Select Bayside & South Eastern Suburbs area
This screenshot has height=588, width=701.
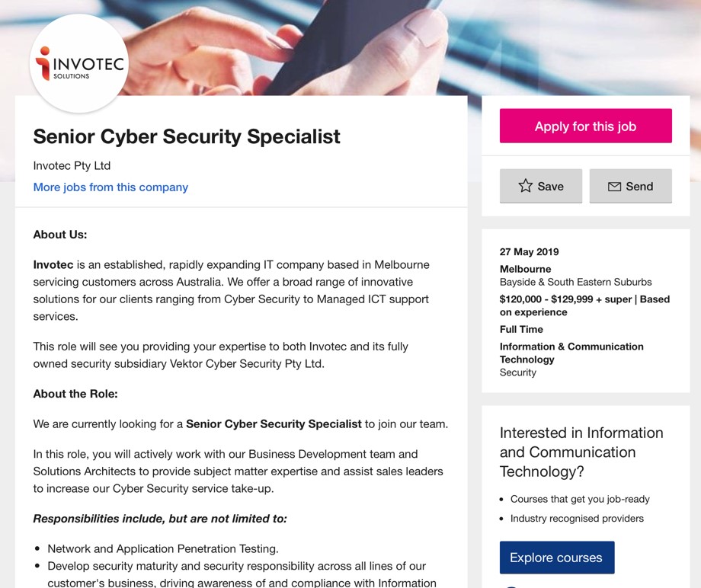point(575,282)
